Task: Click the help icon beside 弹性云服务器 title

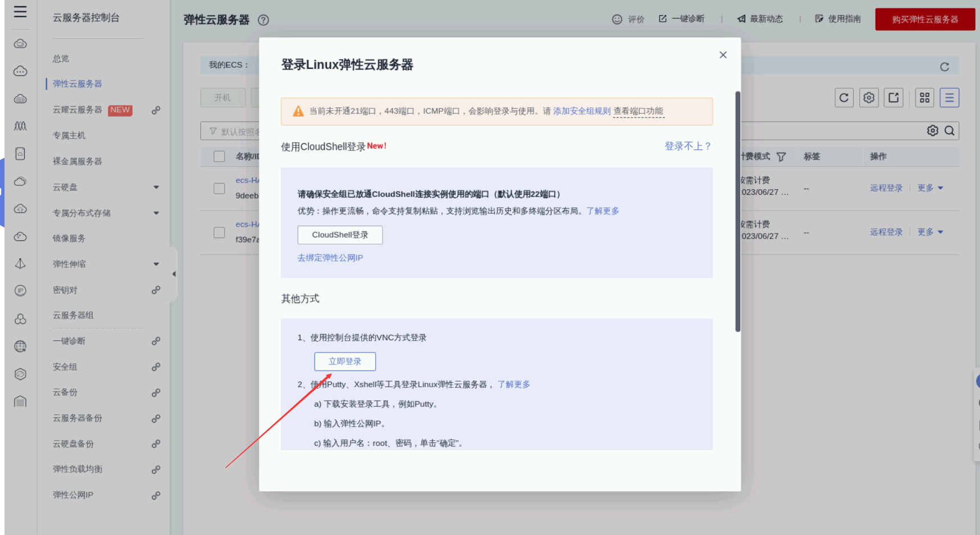Action: 263,20
